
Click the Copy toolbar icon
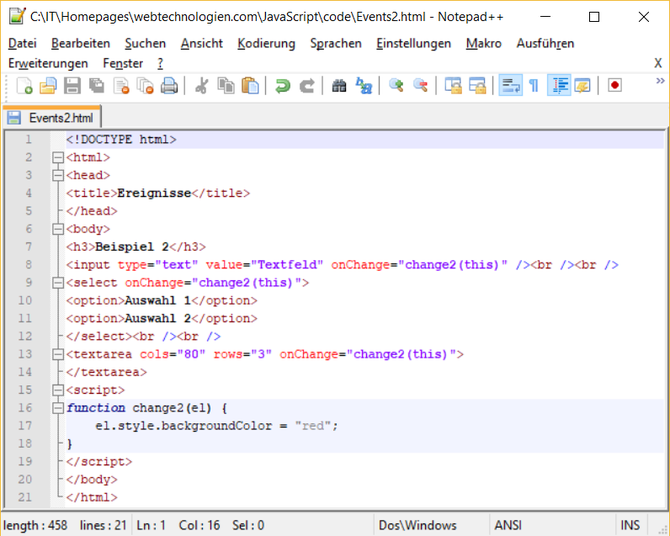[x=226, y=86]
